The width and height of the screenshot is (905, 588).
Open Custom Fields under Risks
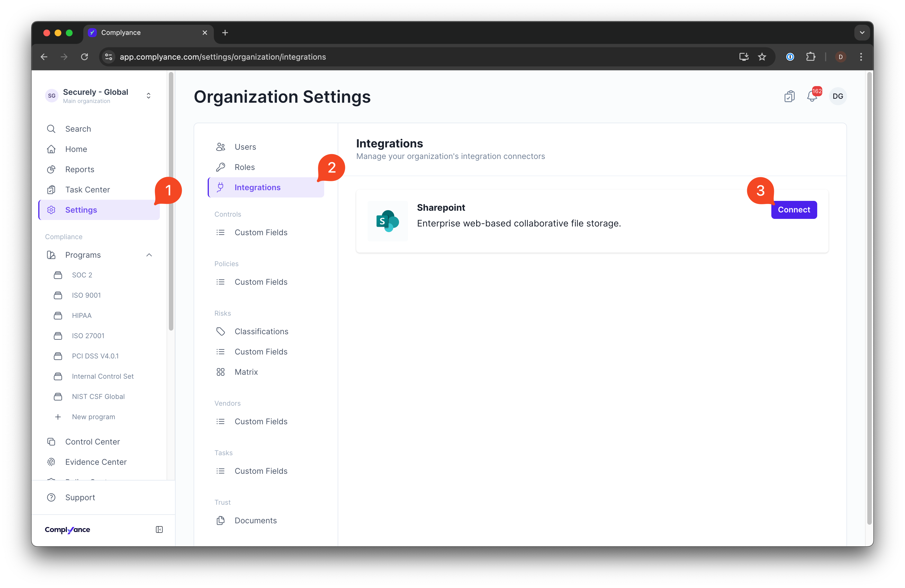point(266,352)
